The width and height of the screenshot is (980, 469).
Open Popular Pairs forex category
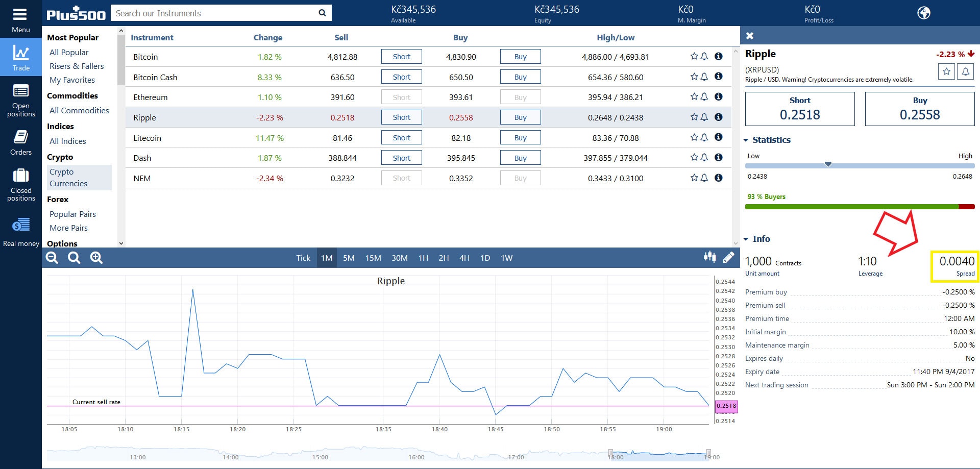[72, 214]
